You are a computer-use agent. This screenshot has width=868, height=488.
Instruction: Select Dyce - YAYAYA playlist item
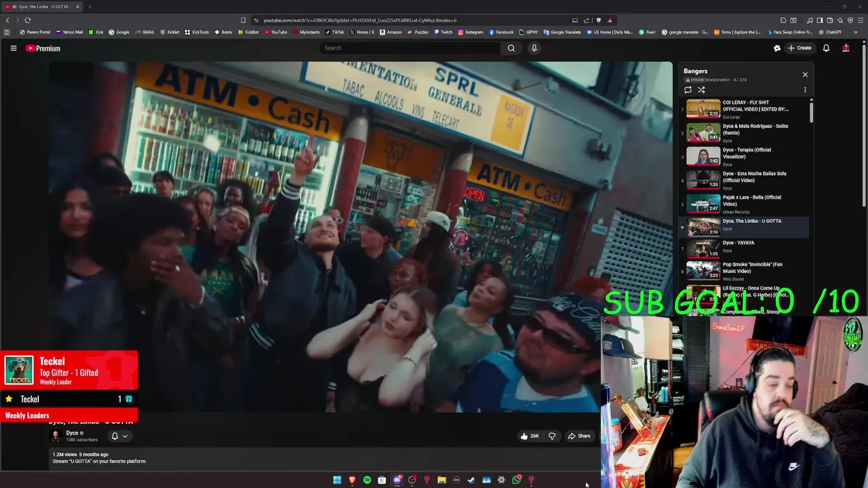pyautogui.click(x=744, y=249)
